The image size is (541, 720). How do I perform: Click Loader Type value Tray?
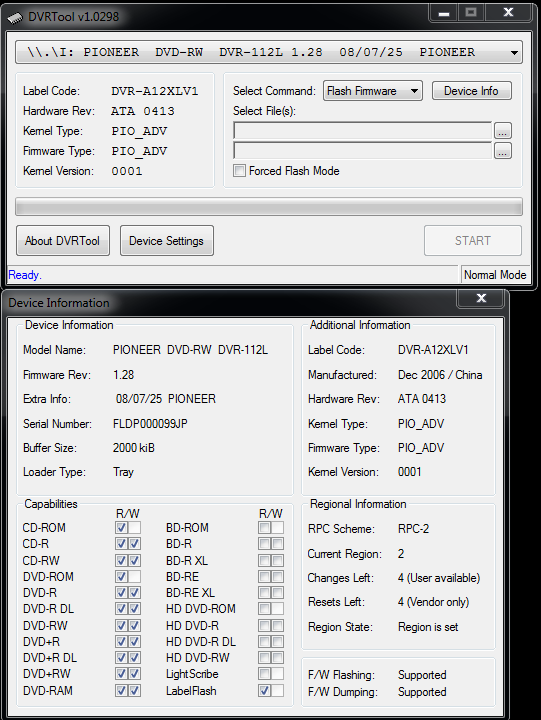tap(123, 472)
